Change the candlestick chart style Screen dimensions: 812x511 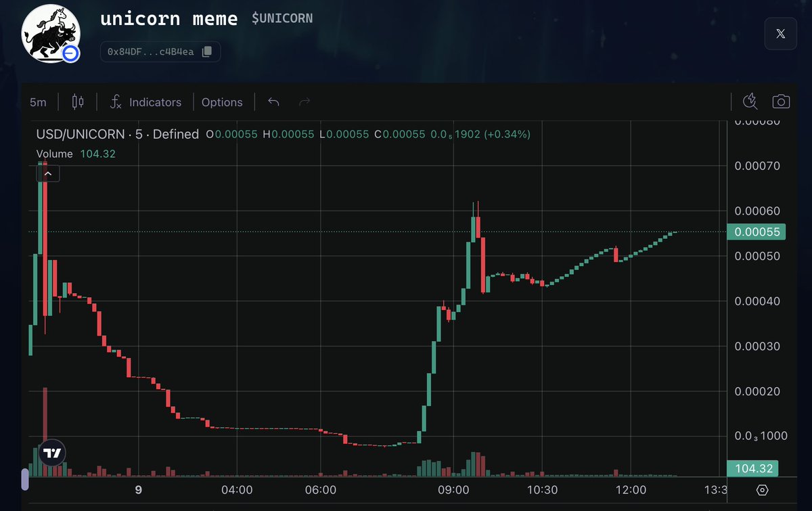[77, 102]
